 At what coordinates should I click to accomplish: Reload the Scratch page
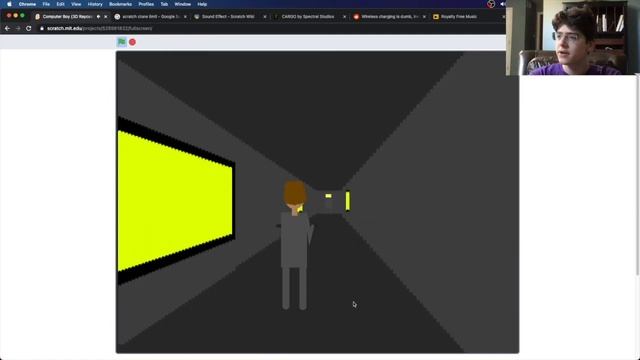[29, 29]
